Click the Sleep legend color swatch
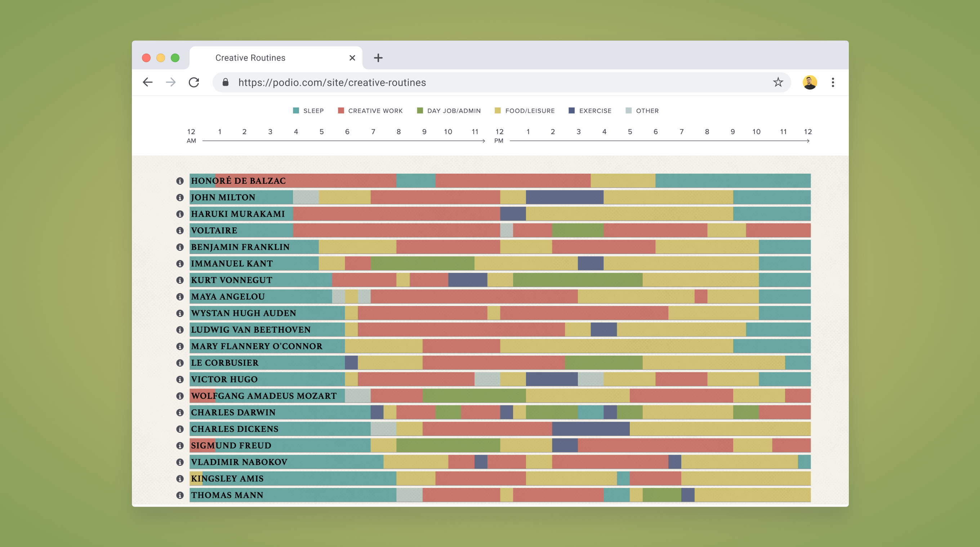Screen dimensions: 980x547 pyautogui.click(x=296, y=110)
